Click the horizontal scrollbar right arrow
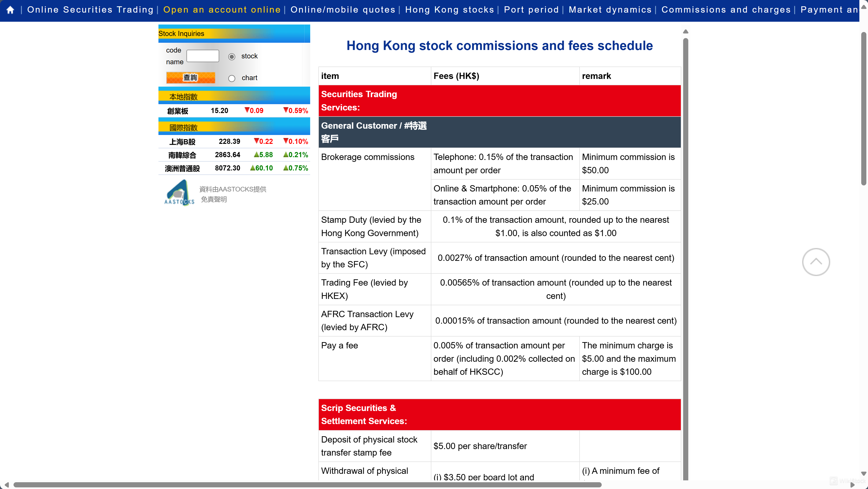This screenshot has height=489, width=868. (x=853, y=485)
